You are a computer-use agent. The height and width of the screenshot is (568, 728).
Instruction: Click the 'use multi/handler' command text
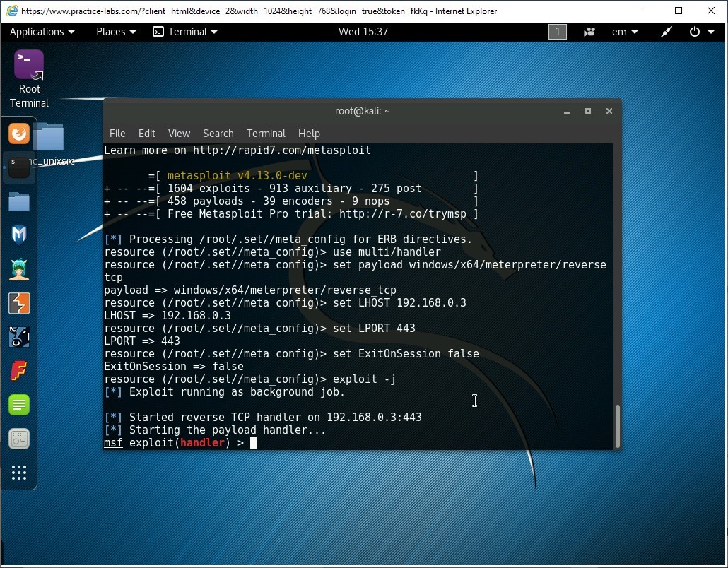coord(387,252)
